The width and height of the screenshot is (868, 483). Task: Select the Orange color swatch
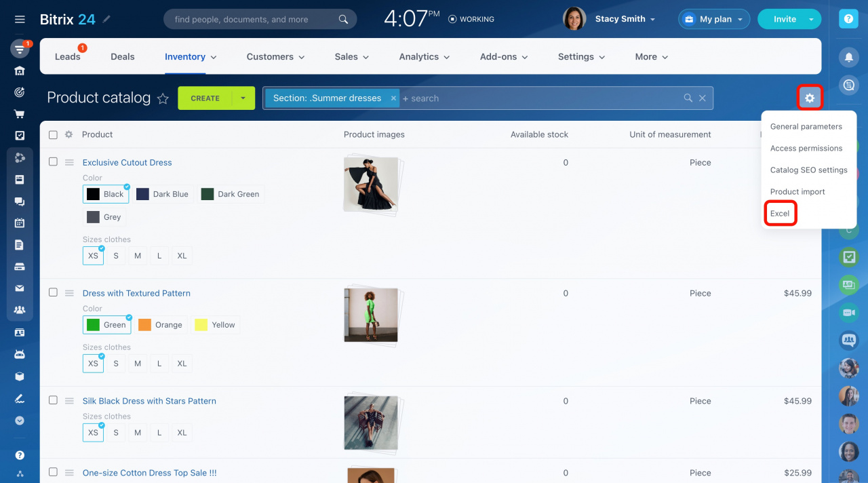click(x=161, y=325)
